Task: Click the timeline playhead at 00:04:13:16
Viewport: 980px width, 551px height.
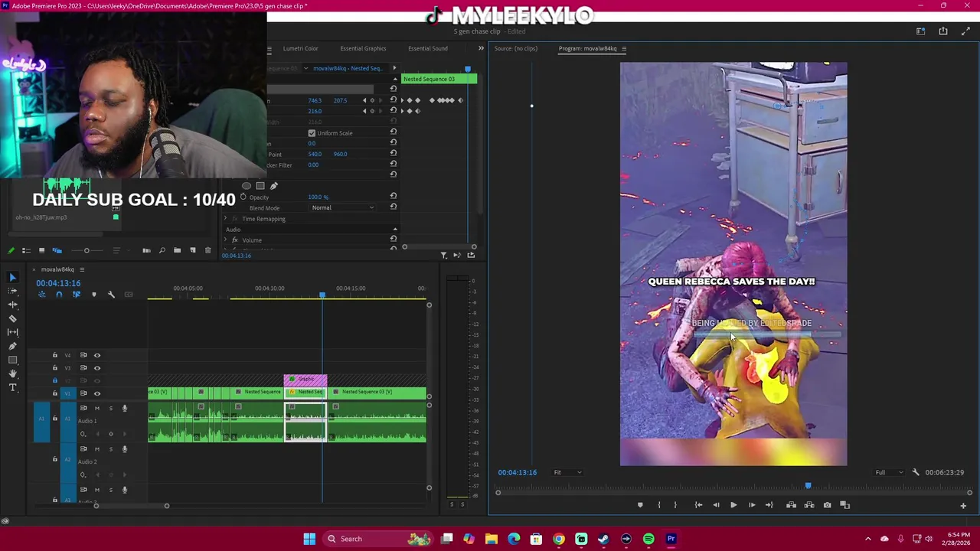Action: coord(322,294)
